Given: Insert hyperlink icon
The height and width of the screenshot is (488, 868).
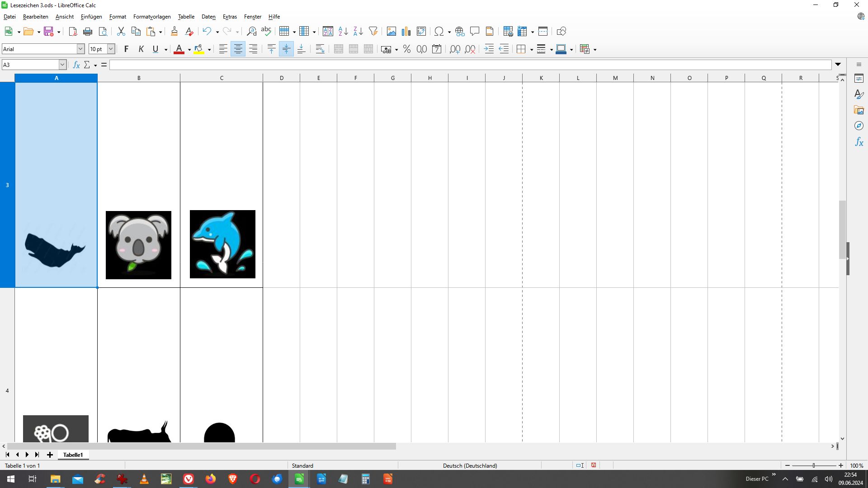Looking at the screenshot, I should (x=460, y=31).
